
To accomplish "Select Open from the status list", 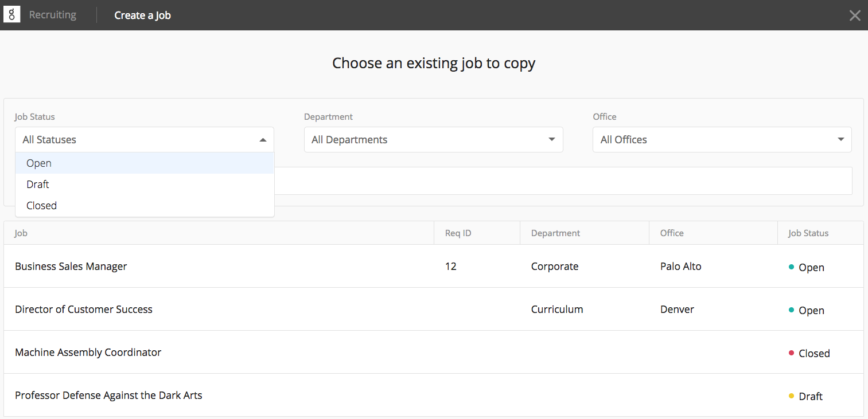I will [145, 163].
